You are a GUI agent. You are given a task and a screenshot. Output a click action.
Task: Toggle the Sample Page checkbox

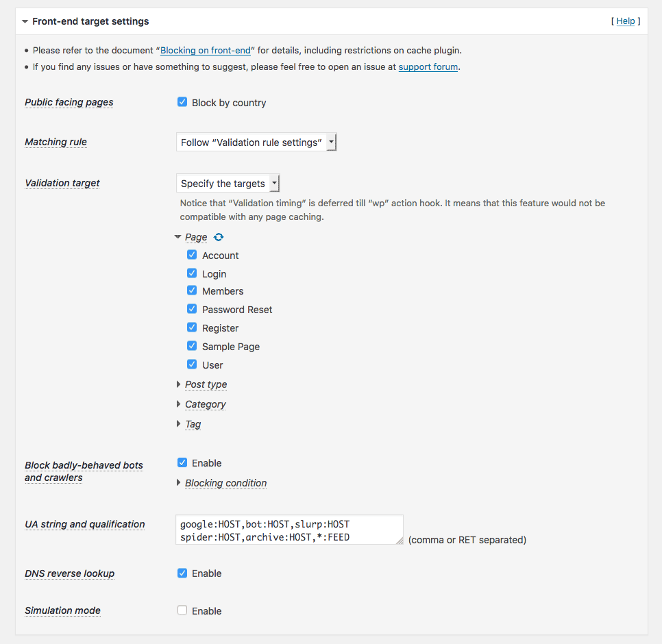tap(192, 346)
